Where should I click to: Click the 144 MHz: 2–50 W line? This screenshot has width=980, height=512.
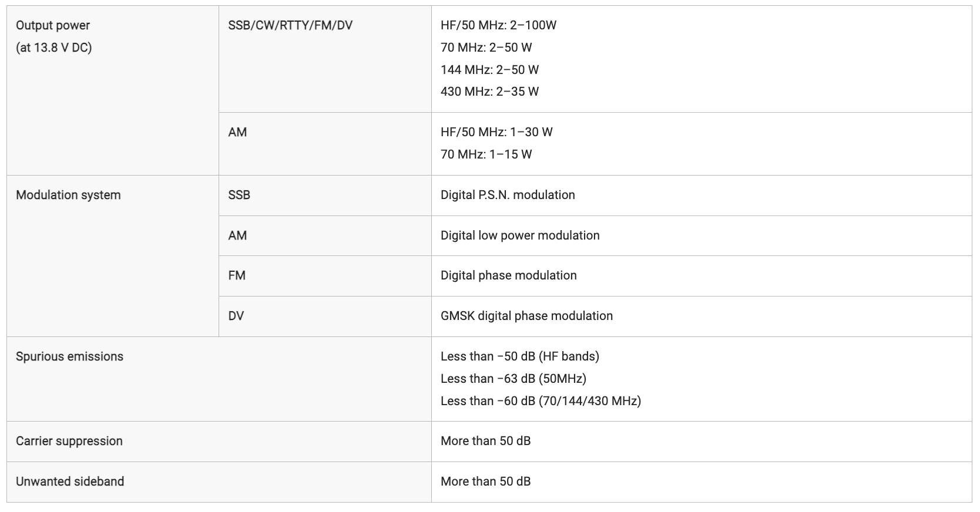(x=489, y=70)
